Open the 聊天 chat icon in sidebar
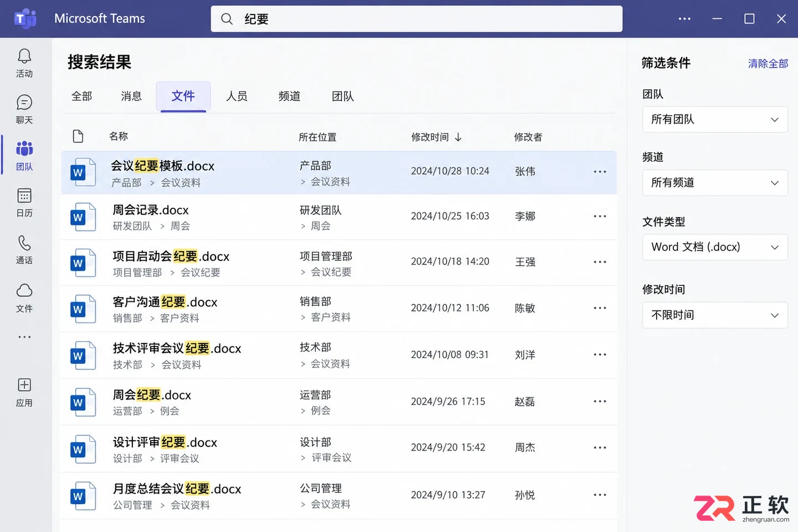The image size is (798, 532). [x=24, y=103]
